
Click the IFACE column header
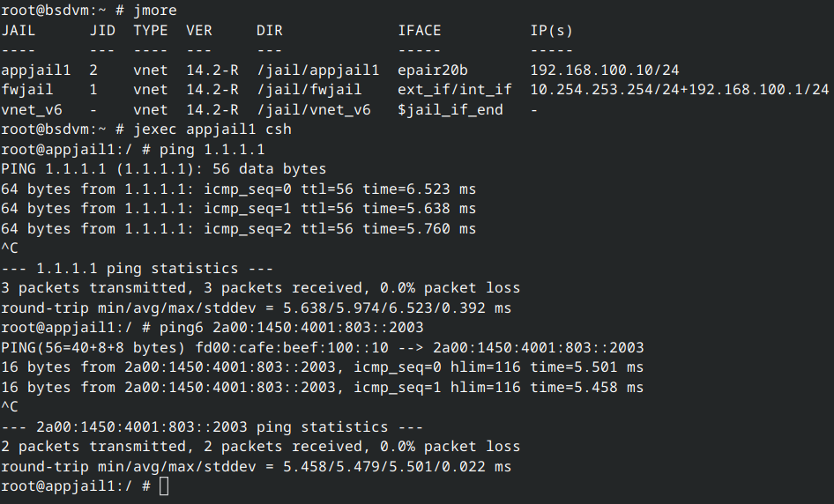419,31
